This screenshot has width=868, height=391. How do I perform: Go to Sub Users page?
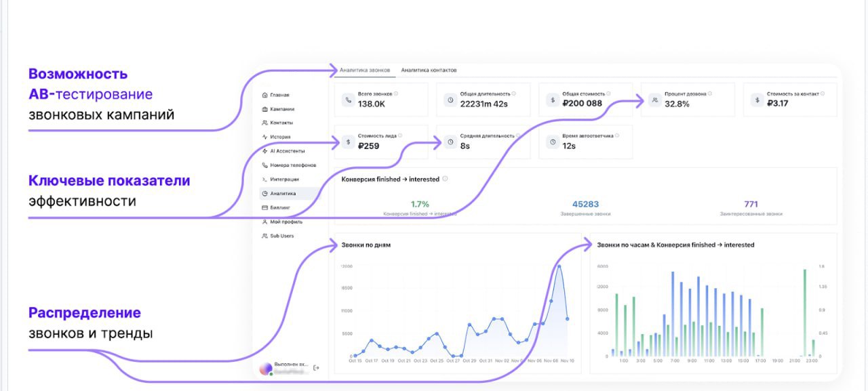click(281, 236)
